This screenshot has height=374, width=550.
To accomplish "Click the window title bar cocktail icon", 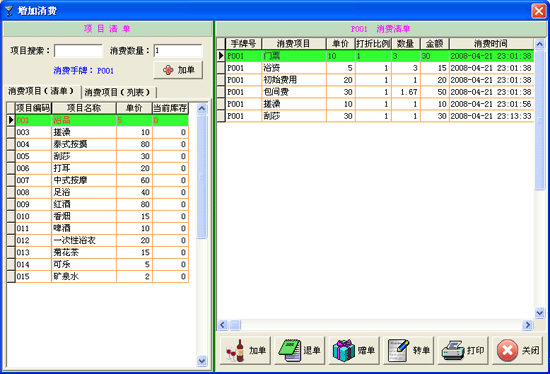I will [x=8, y=11].
